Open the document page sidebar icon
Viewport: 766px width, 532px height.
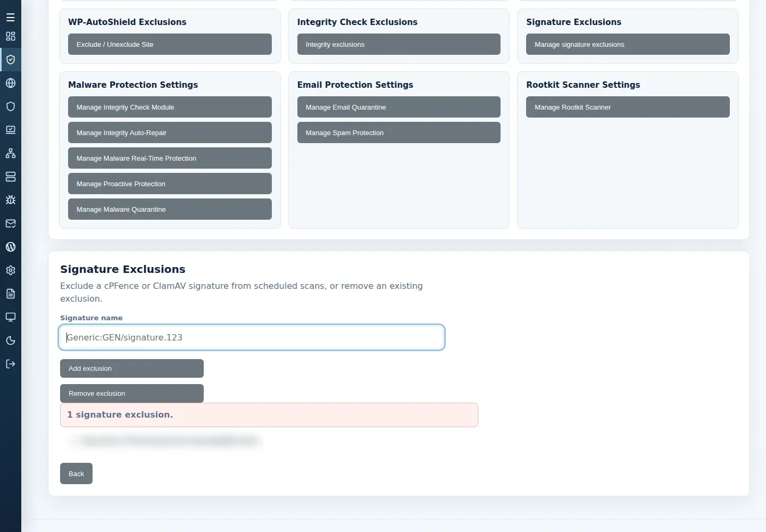click(11, 294)
